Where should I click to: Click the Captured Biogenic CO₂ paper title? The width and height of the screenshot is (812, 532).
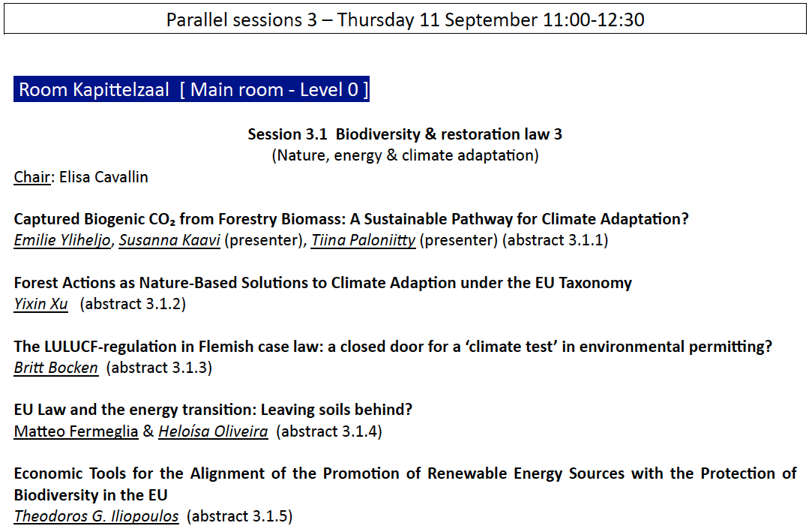coord(351,219)
